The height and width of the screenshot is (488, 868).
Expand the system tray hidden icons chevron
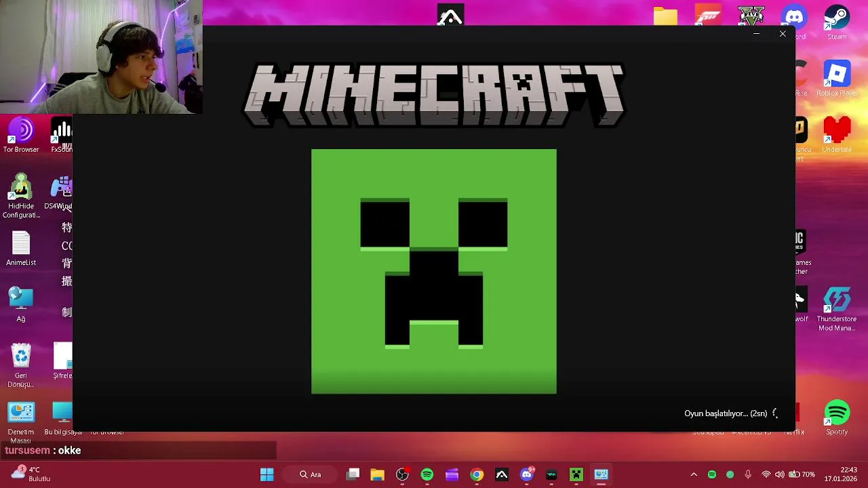coord(694,474)
